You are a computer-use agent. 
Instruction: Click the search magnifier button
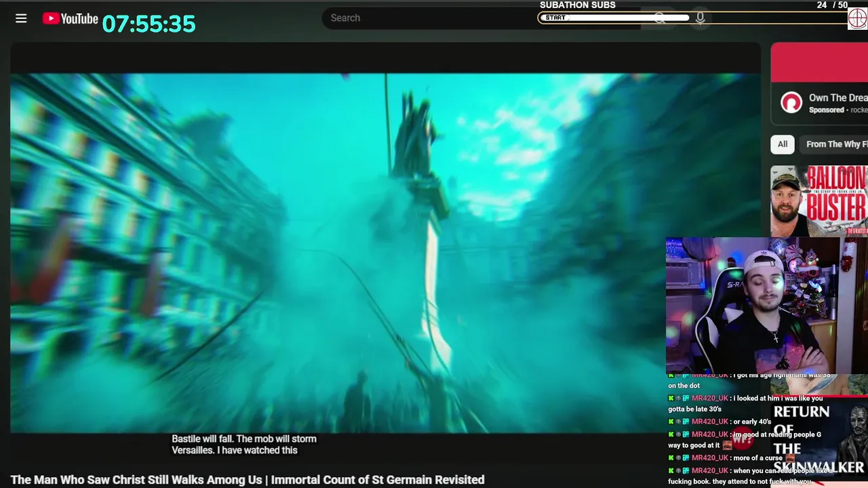(x=660, y=18)
